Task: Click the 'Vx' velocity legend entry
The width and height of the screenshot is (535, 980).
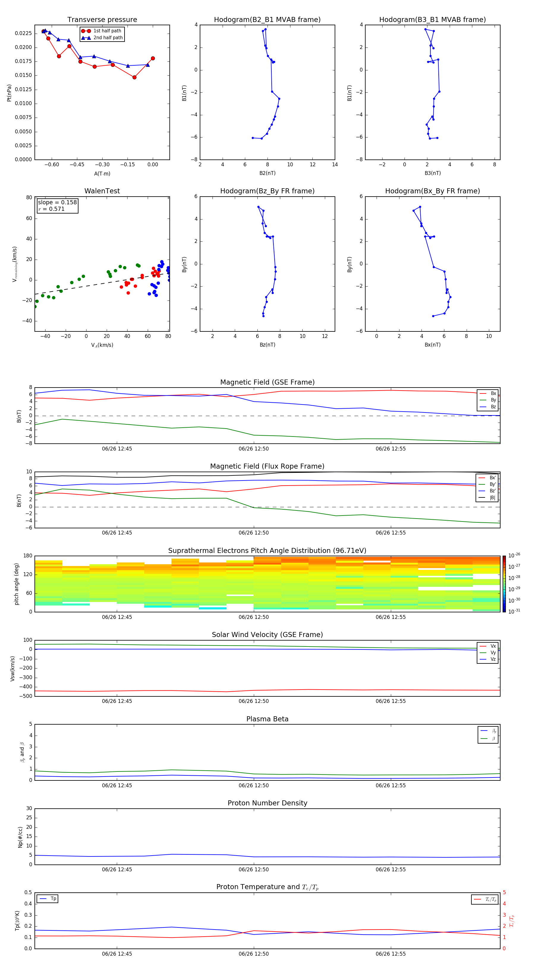Action: pos(488,646)
